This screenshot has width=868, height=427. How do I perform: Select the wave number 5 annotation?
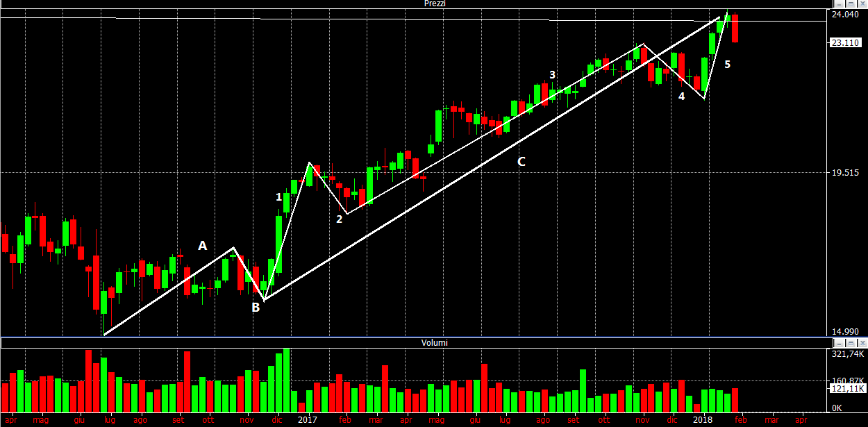(727, 65)
